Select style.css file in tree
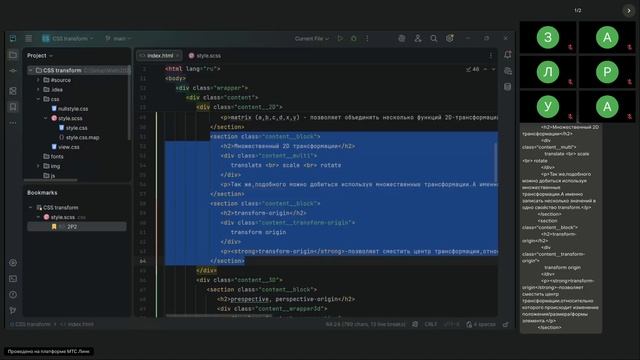This screenshot has height=360, width=640. click(x=73, y=128)
